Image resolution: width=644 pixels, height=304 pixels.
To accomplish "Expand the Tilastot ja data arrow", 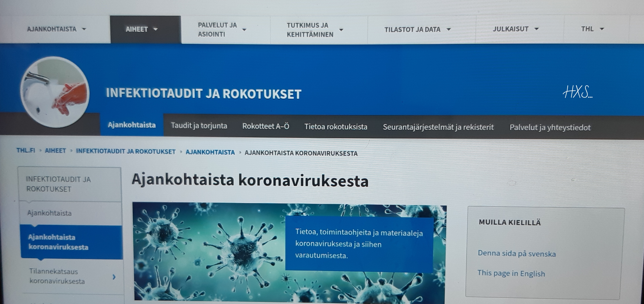I will tap(449, 29).
